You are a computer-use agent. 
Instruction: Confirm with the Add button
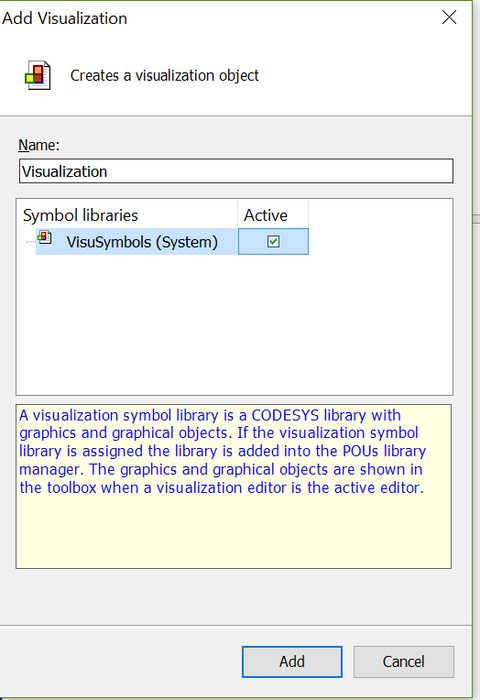pyautogui.click(x=292, y=662)
